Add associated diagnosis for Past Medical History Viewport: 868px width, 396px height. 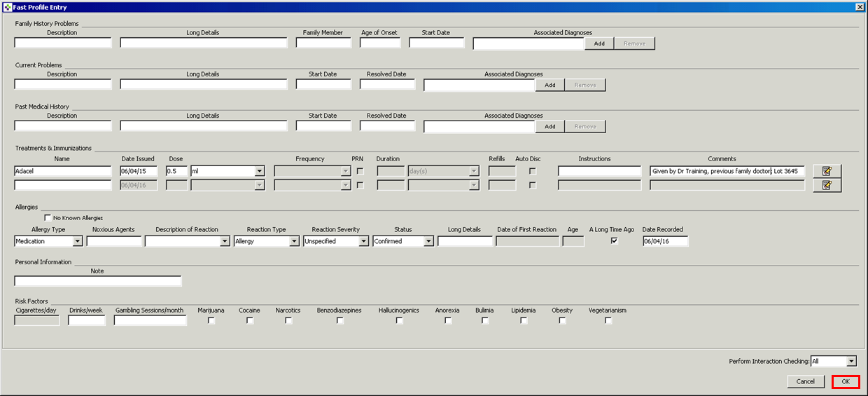pyautogui.click(x=550, y=127)
